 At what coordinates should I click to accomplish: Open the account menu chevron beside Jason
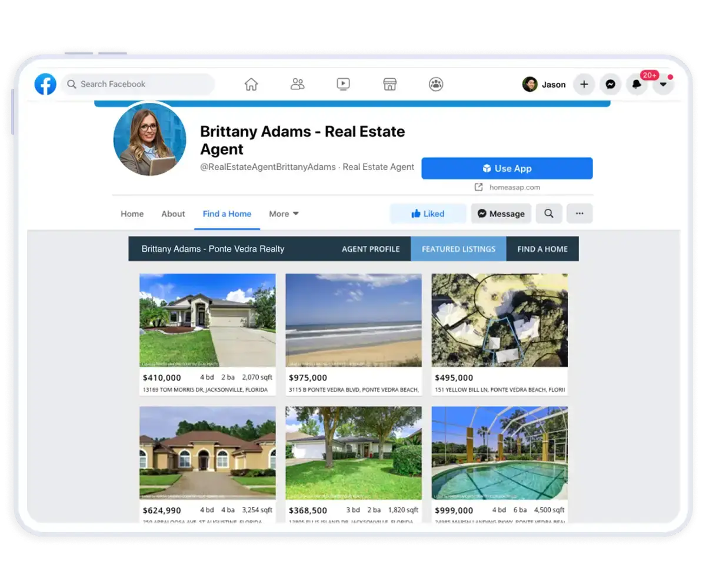pos(663,85)
